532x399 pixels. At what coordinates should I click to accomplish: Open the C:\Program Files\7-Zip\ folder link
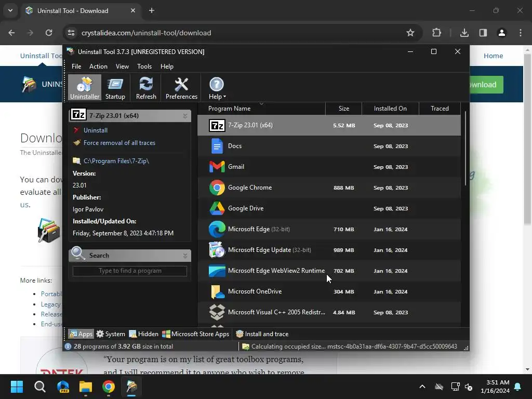pos(116,161)
